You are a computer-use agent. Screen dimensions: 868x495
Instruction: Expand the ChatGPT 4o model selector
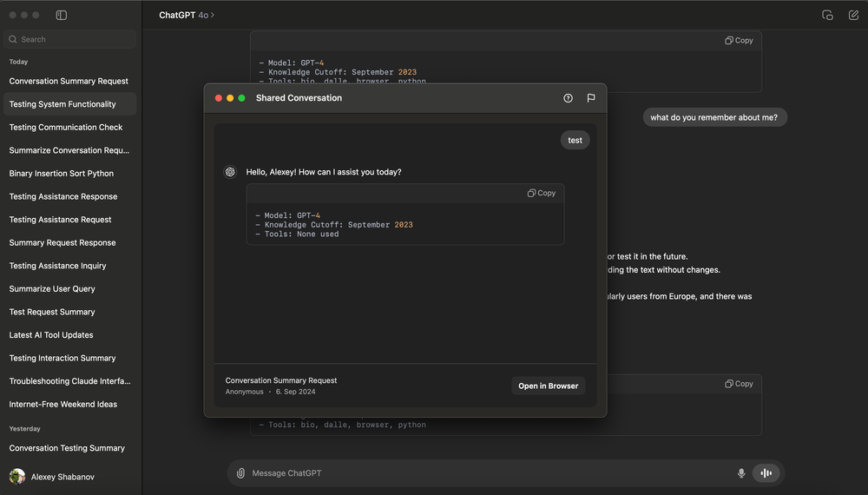point(187,15)
